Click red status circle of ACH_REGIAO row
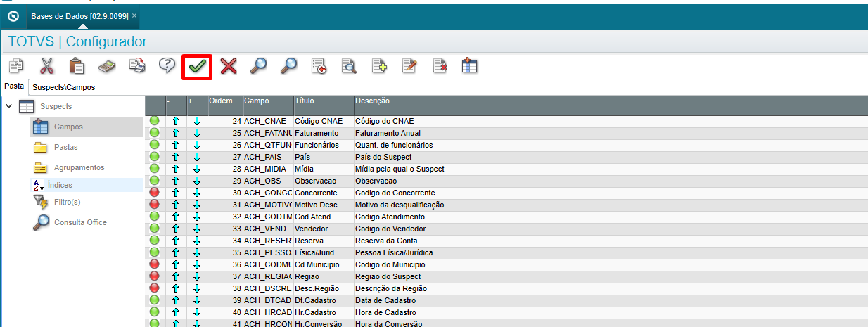Image resolution: width=868 pixels, height=327 pixels. point(155,276)
